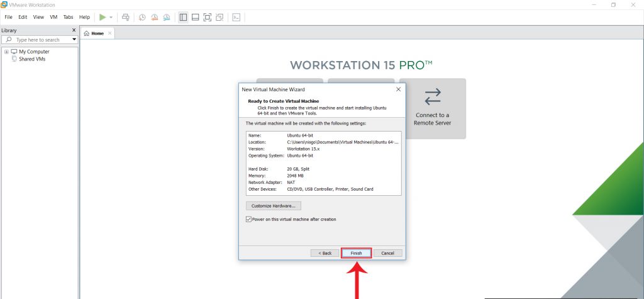Close the Library panel

(x=74, y=30)
